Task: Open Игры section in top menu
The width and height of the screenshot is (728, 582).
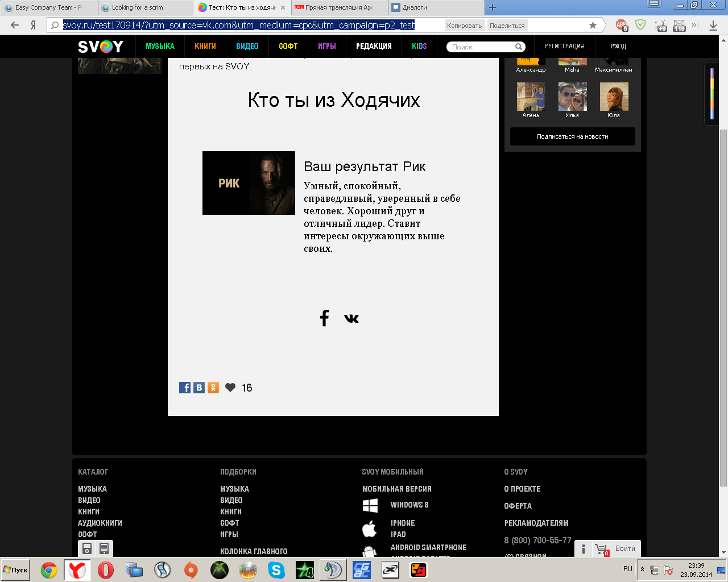Action: tap(327, 47)
